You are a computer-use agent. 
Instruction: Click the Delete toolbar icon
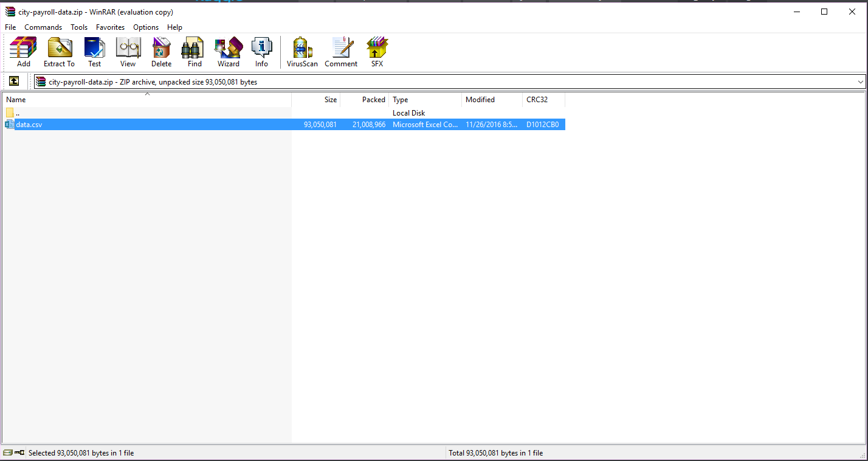(161, 52)
